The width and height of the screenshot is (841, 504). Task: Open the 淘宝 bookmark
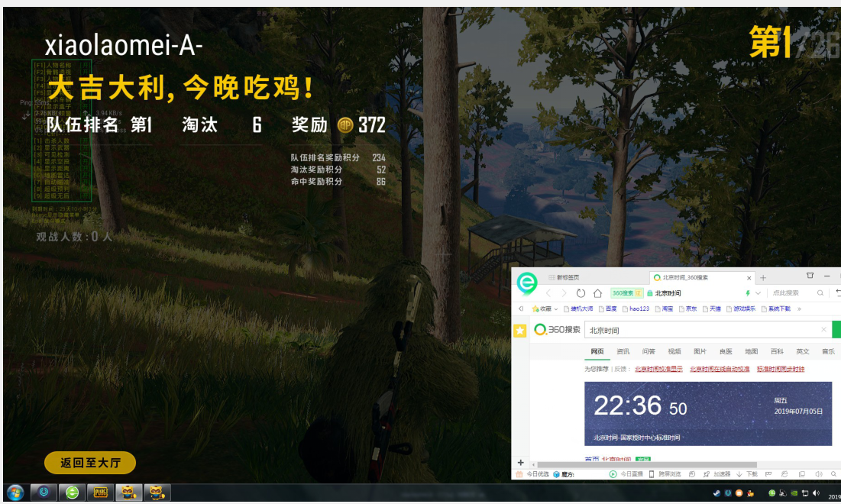(x=664, y=309)
